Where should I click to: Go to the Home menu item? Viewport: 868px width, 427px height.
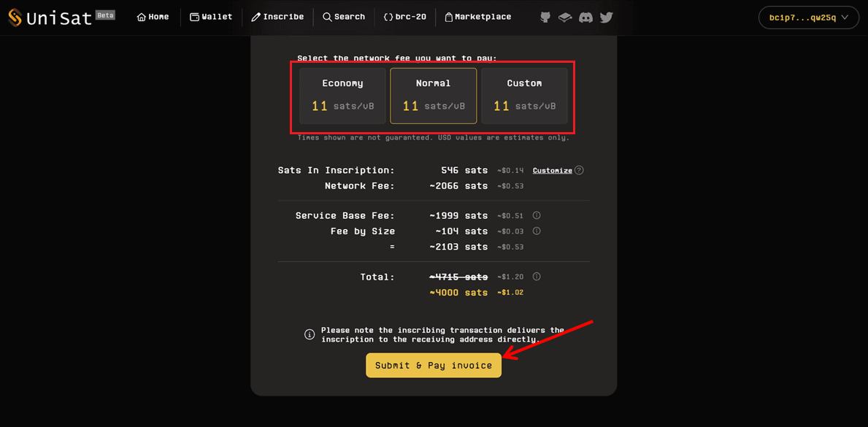[153, 17]
